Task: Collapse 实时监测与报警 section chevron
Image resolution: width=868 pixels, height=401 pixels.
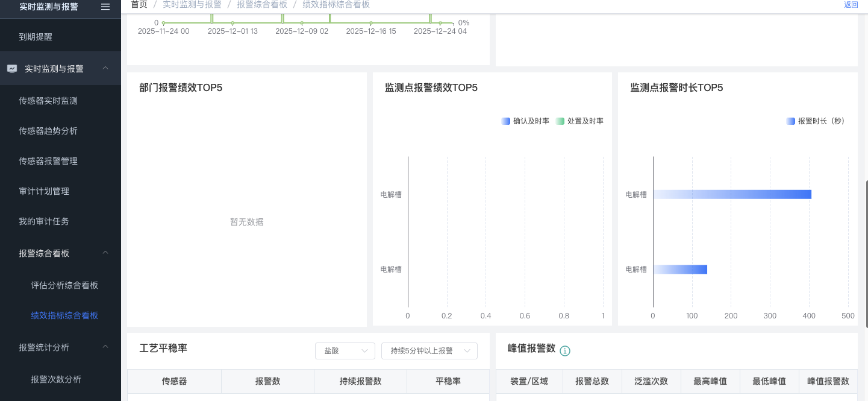Action: point(105,69)
